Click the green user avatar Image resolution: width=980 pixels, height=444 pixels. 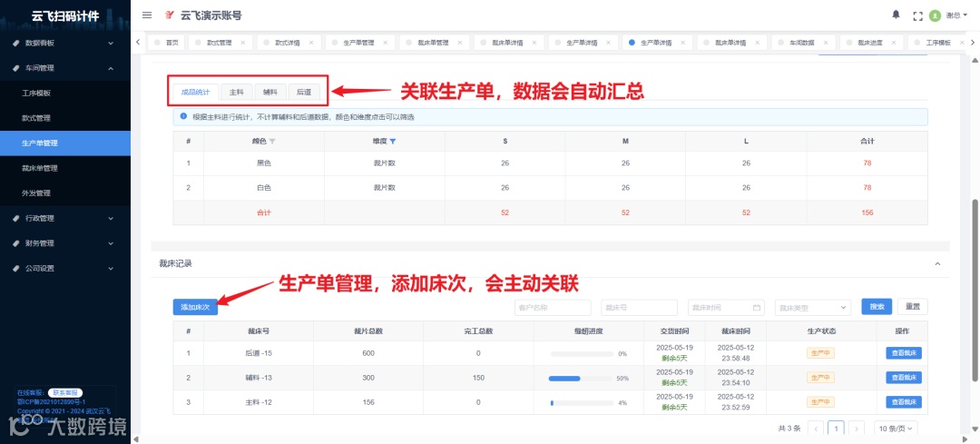935,15
